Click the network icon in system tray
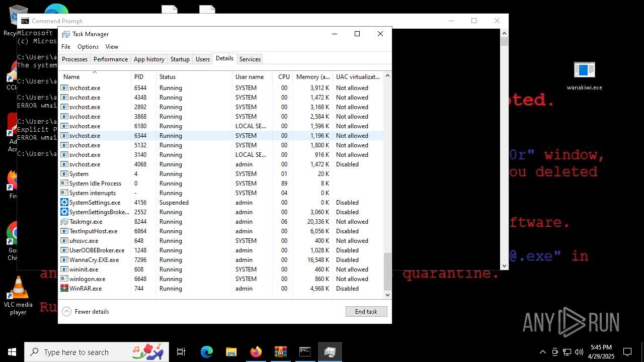Screen dimensions: 644x362 tap(567, 352)
